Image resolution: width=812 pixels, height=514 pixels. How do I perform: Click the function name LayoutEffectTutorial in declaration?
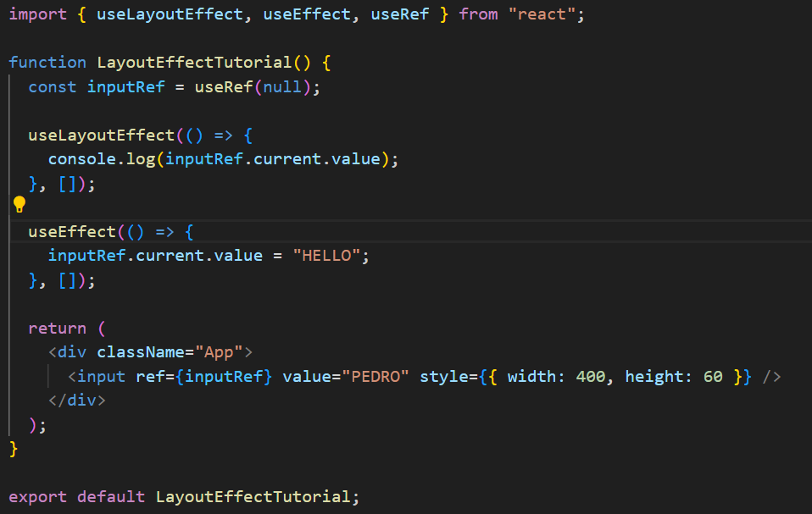[x=195, y=63]
